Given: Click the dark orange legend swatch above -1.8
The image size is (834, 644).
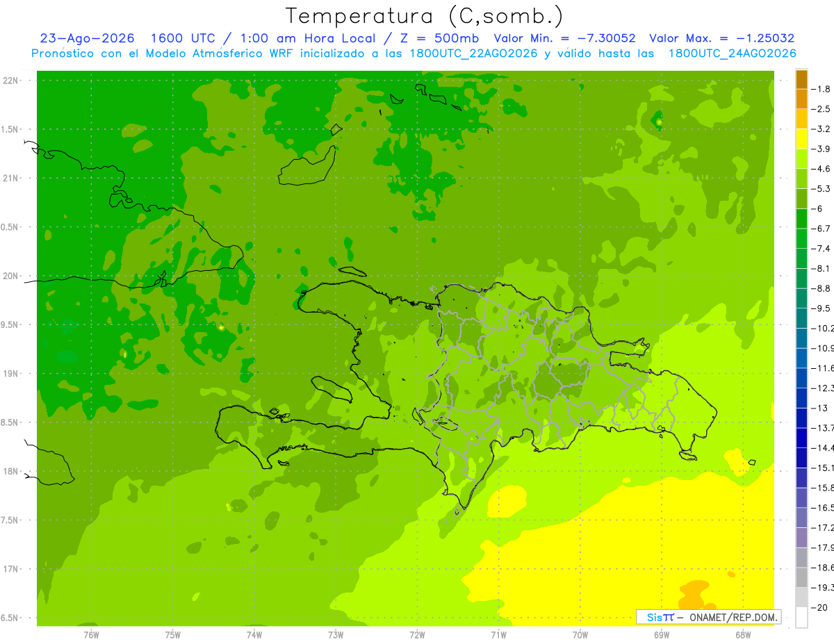Looking at the screenshot, I should coord(801,79).
